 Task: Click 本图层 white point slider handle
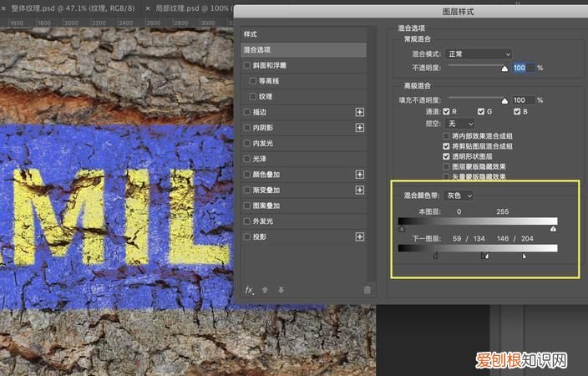(x=554, y=229)
